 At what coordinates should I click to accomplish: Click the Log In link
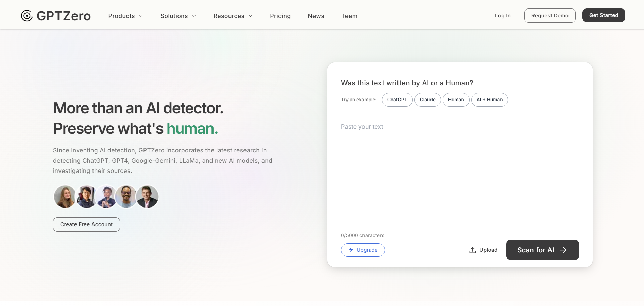pos(503,16)
